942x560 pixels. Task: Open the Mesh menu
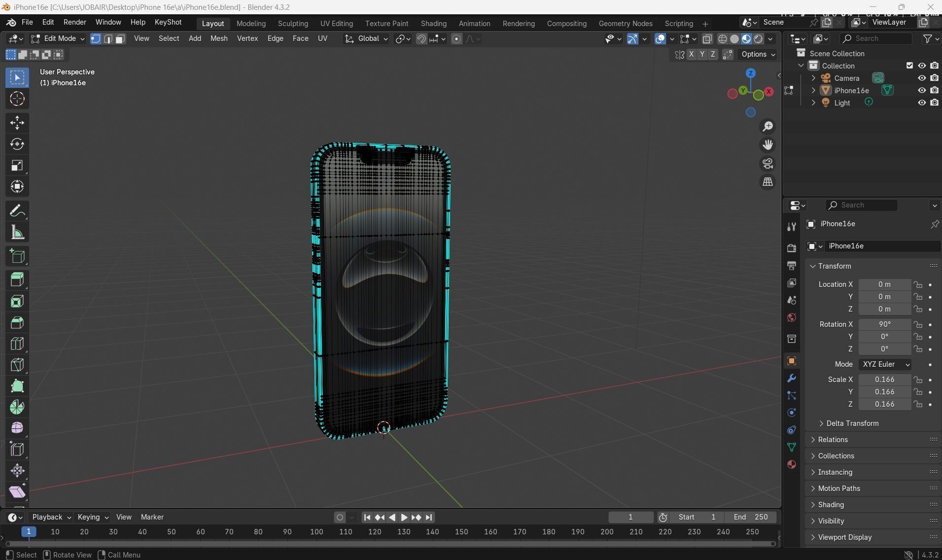click(x=219, y=38)
